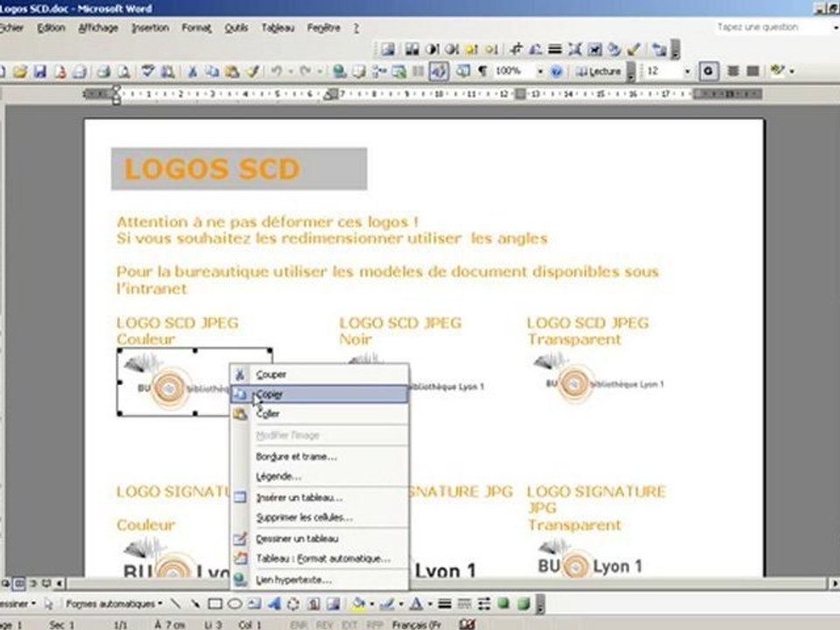The width and height of the screenshot is (840, 630).
Task: Click the Tapez une question help field
Action: pyautogui.click(x=774, y=27)
